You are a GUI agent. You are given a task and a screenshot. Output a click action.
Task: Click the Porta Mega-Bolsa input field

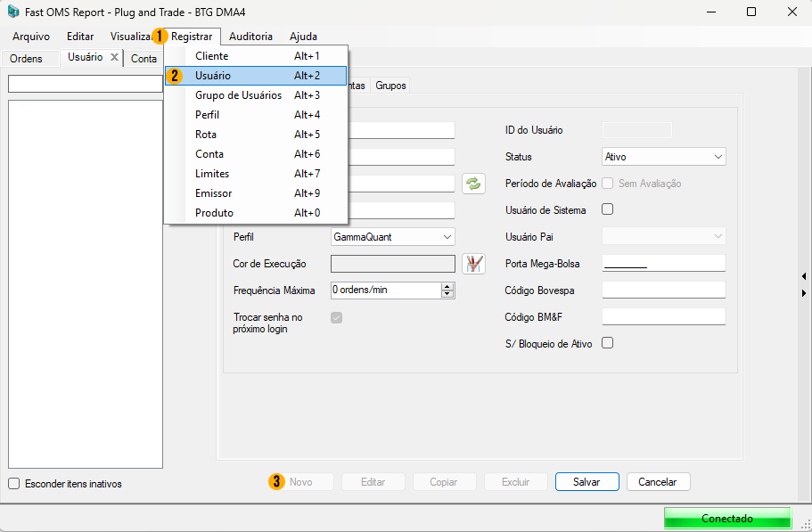click(x=663, y=263)
